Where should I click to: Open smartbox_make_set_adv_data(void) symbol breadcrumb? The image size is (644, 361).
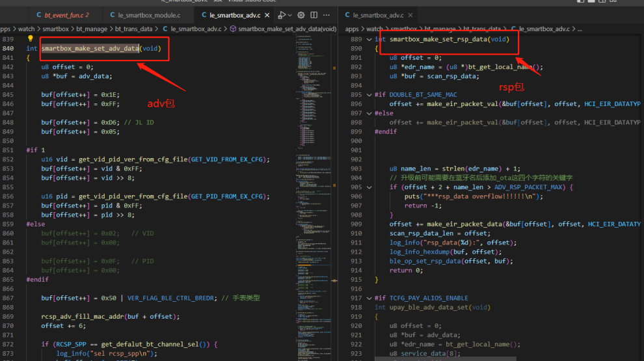(x=287, y=29)
